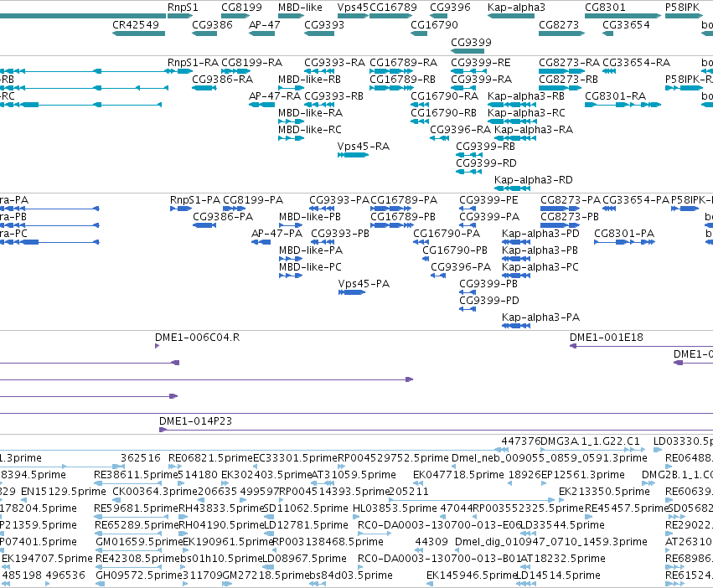The height and width of the screenshot is (588, 713).
Task: Click the EK047718.5prime EST label
Action: point(458,475)
